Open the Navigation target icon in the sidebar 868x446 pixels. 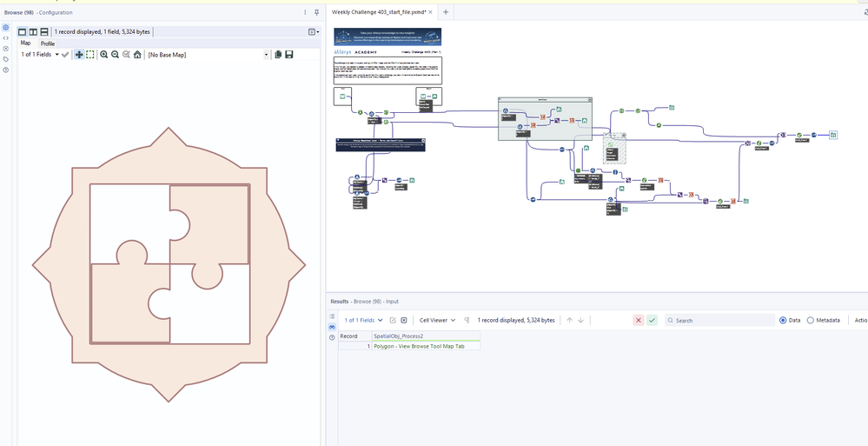pos(5,48)
